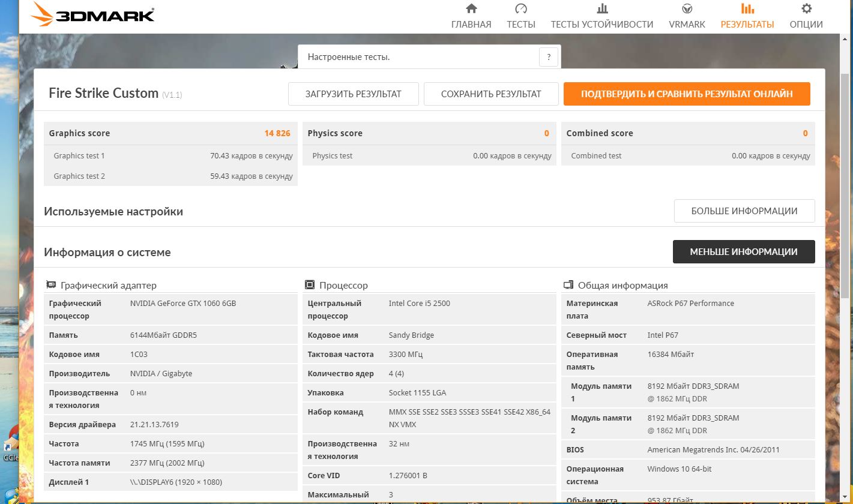Click the Информация о системе heading
The height and width of the screenshot is (504, 853).
tap(107, 252)
